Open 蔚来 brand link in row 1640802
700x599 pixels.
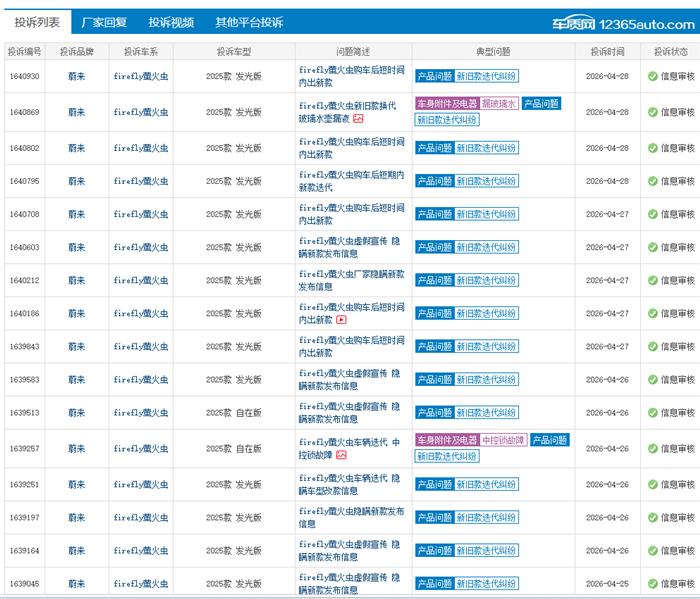click(x=77, y=148)
